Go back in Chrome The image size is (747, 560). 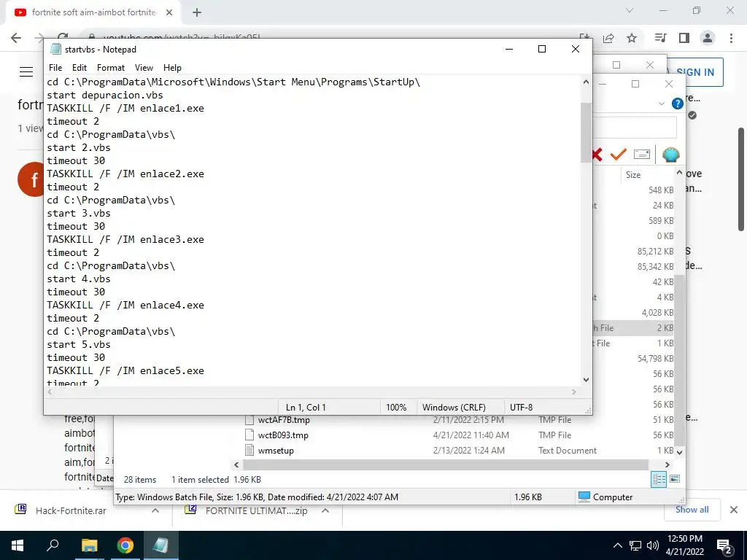(16, 38)
